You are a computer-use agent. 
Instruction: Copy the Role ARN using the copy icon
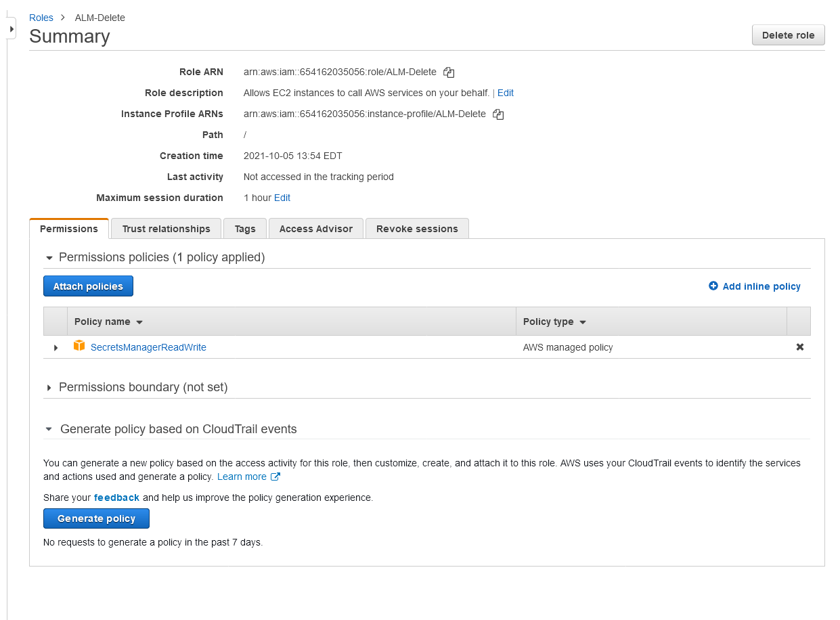point(448,72)
